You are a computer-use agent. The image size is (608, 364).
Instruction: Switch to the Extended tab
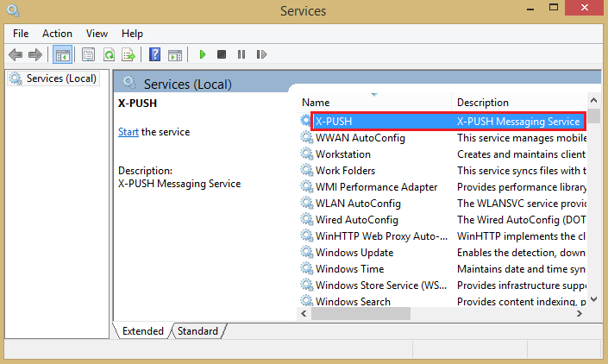point(142,331)
